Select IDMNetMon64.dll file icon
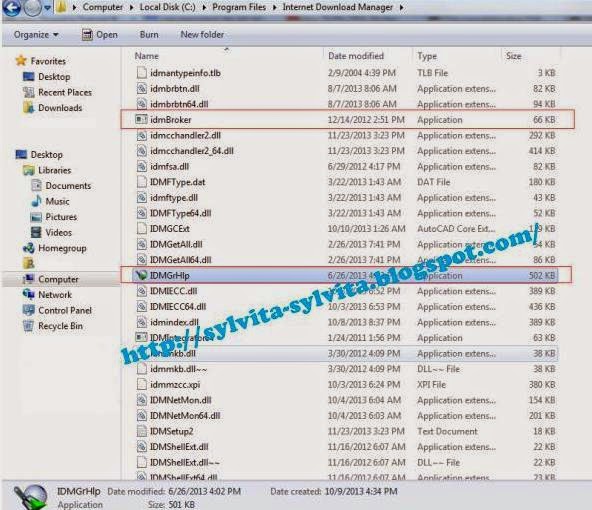The width and height of the screenshot is (592, 510). pyautogui.click(x=141, y=416)
